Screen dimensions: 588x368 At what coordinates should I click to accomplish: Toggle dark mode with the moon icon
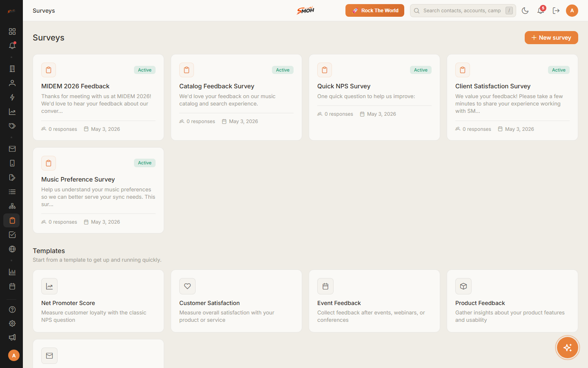pyautogui.click(x=525, y=11)
